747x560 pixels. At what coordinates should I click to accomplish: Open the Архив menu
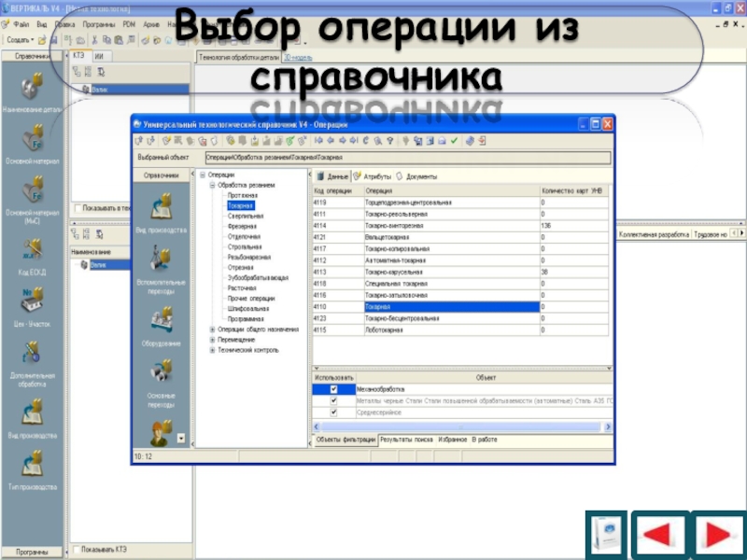[151, 24]
